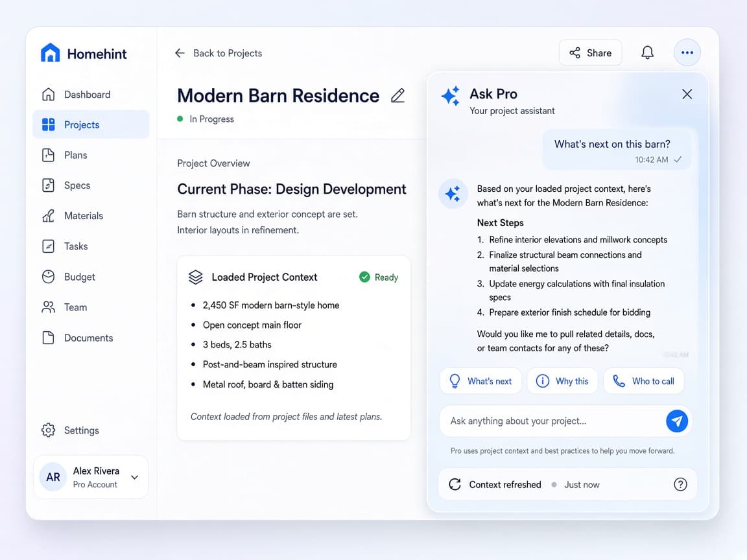The image size is (747, 560).
Task: Click the assistant sparkle avatar beside reply
Action: [x=453, y=194]
